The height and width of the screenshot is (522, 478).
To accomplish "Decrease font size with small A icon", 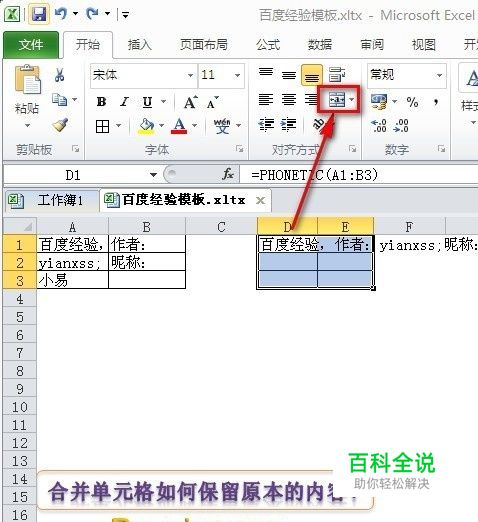I will 213,102.
